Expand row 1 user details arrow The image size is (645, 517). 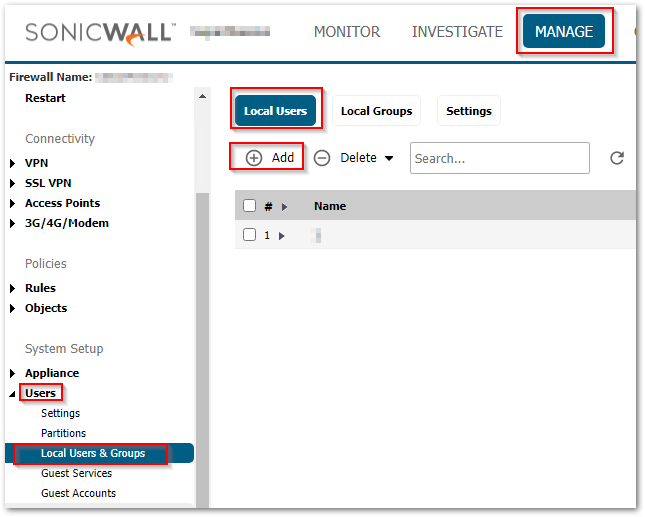[x=282, y=235]
